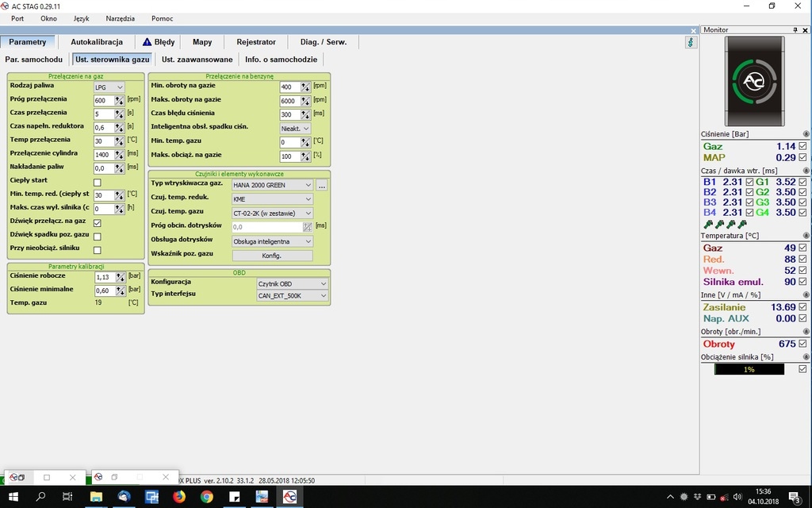Adjust Temp przełączenia spinner
This screenshot has width=812, height=508.
click(x=119, y=141)
